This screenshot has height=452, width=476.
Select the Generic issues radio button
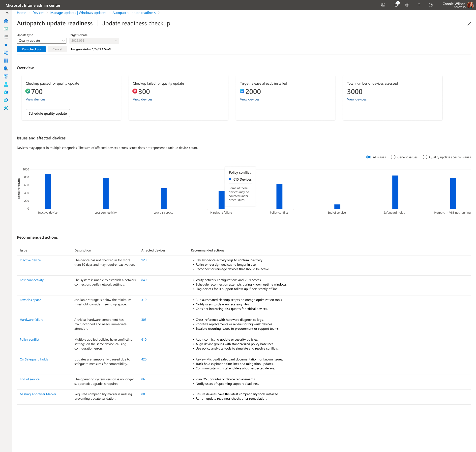point(393,157)
